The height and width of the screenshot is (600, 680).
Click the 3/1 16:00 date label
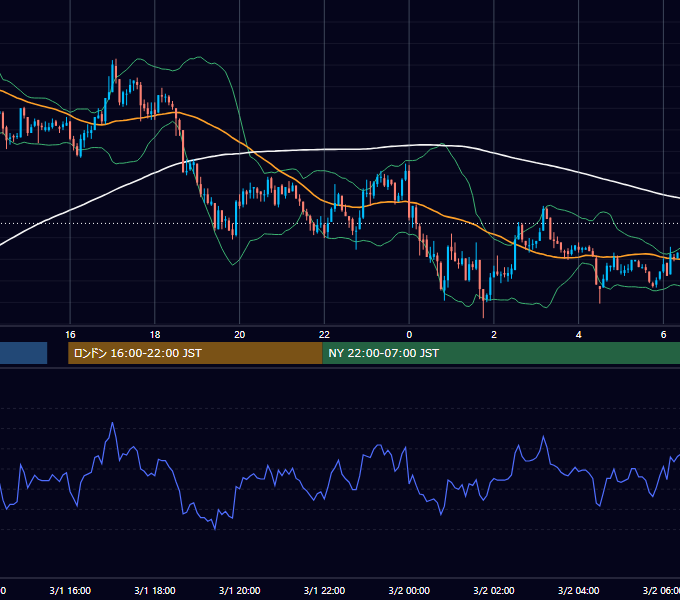point(70,590)
